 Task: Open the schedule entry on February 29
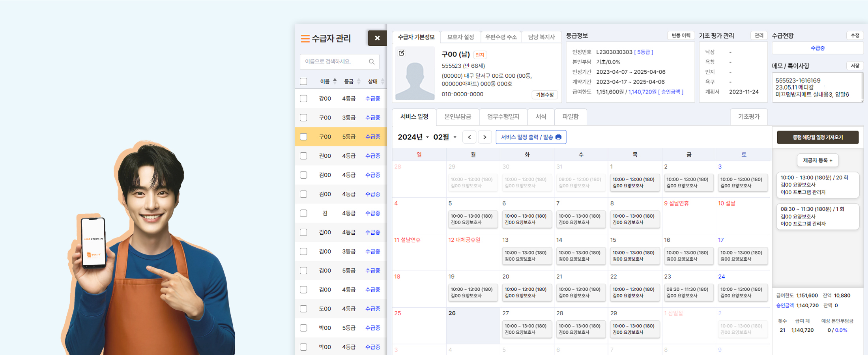pyautogui.click(x=635, y=329)
